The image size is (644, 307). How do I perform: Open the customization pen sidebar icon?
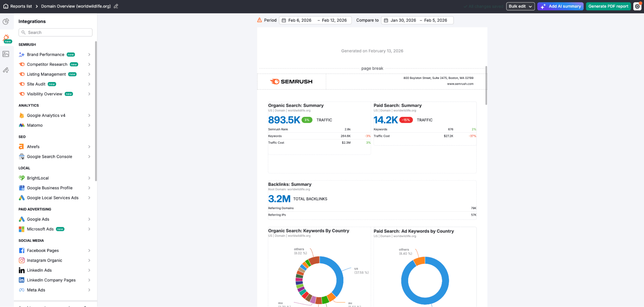pos(6,70)
